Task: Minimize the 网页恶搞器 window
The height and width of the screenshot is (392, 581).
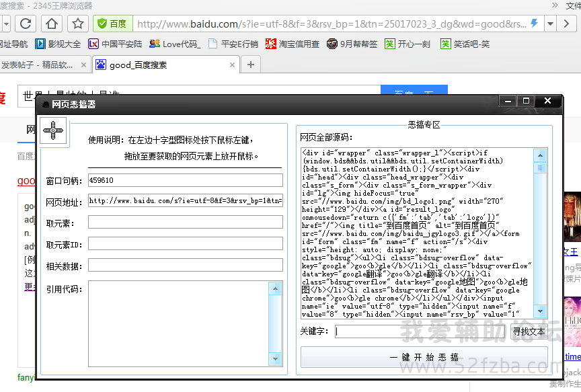Action: (508, 100)
